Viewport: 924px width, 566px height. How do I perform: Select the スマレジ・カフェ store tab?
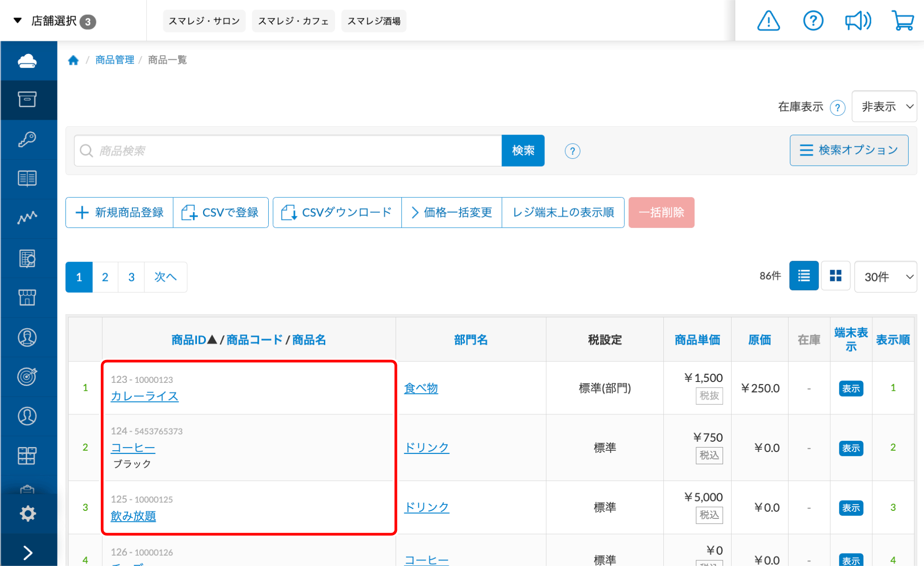coord(293,21)
